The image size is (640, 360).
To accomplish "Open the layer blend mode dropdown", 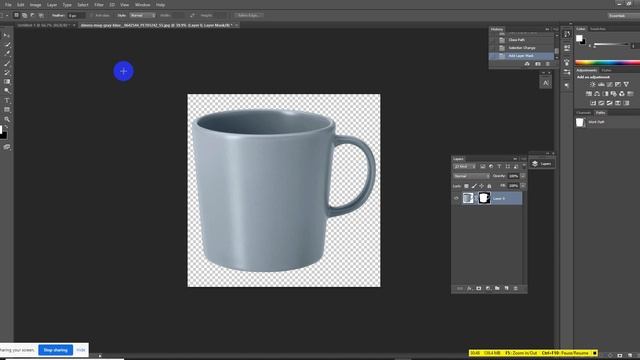I will [x=471, y=176].
